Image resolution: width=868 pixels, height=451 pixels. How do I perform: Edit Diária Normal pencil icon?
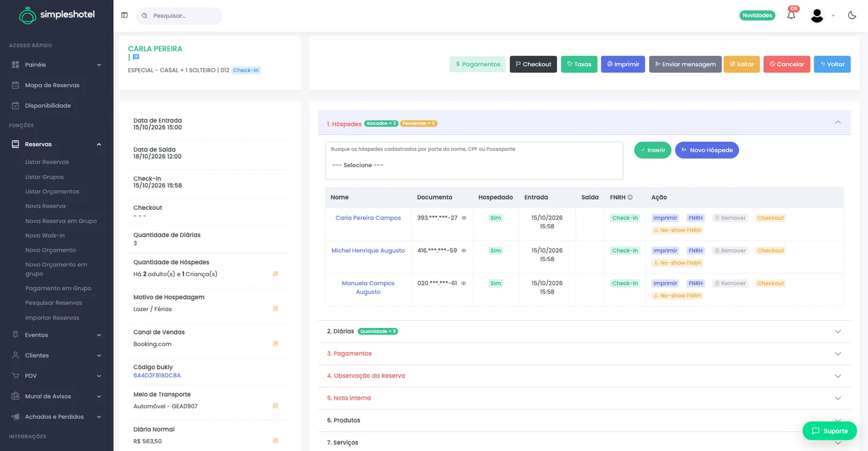point(275,441)
